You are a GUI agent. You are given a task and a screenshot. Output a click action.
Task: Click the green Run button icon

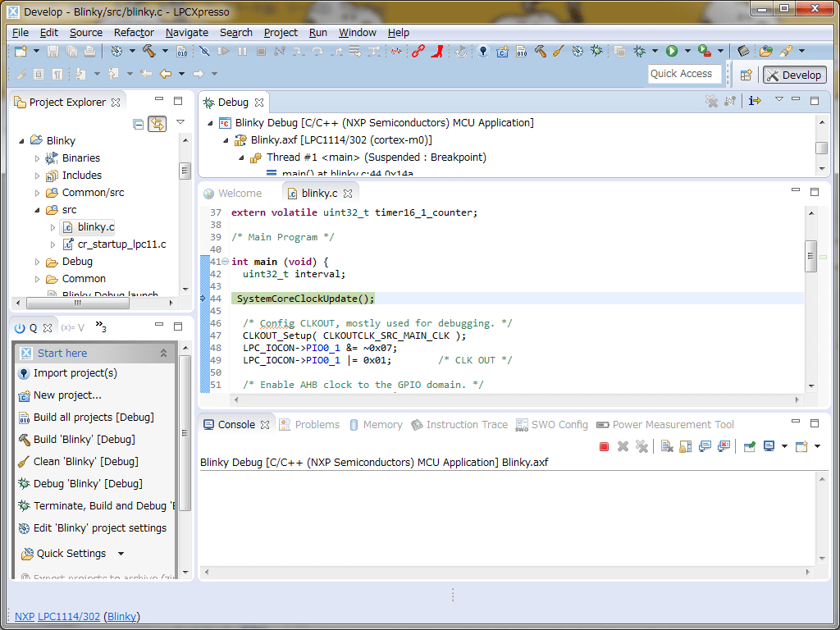click(671, 51)
